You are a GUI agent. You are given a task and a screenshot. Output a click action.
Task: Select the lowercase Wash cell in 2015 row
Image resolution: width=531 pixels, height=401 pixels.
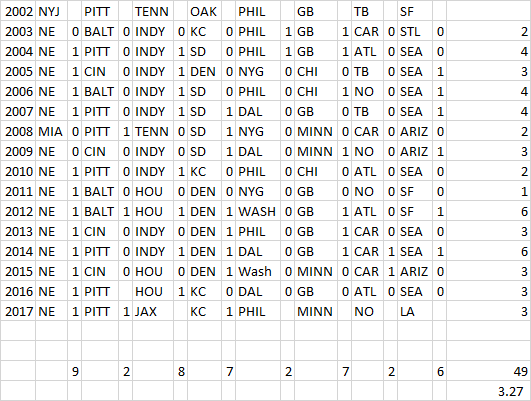pos(258,271)
